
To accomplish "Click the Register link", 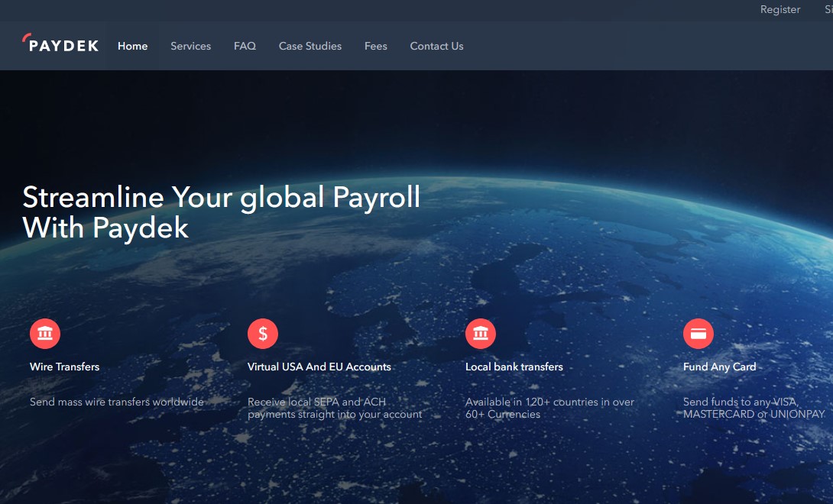I will (780, 10).
